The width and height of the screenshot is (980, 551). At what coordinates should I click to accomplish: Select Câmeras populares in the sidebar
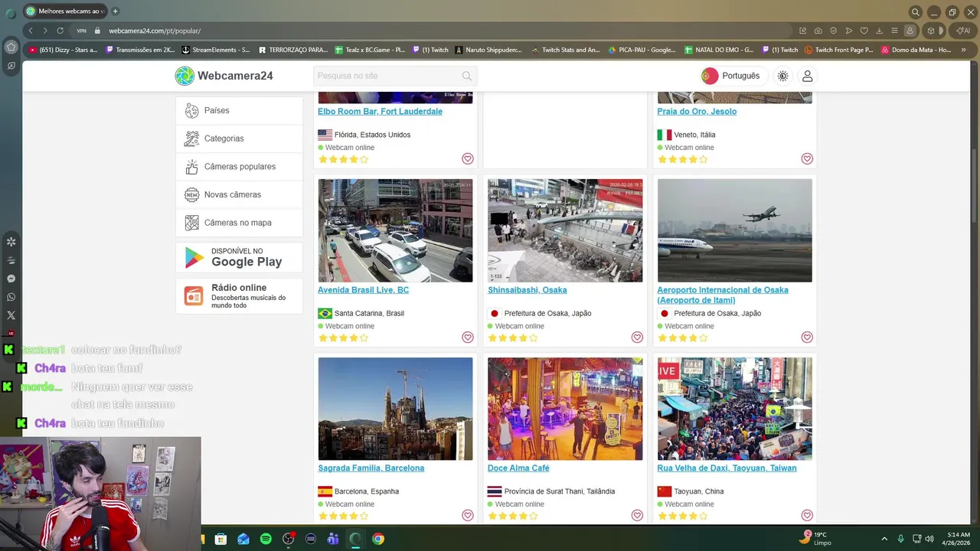coord(239,167)
